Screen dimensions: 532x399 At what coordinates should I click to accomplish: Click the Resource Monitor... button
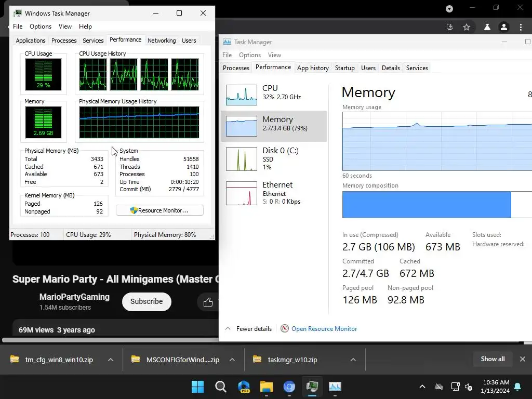(x=159, y=210)
